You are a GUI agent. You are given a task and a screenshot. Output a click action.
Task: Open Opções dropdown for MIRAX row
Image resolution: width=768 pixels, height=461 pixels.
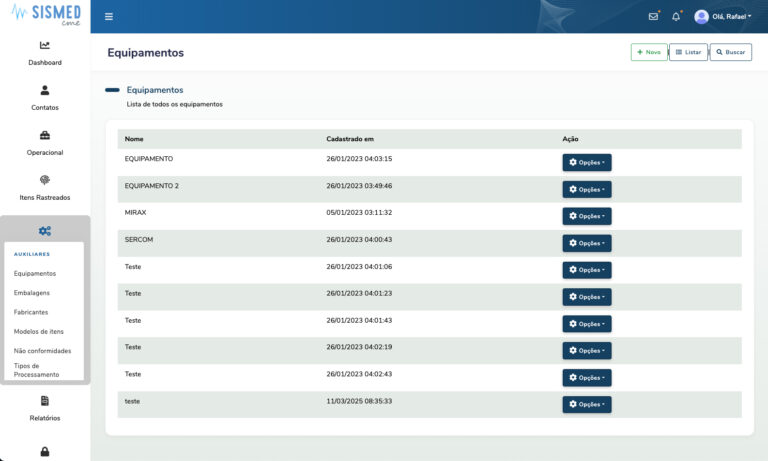[586, 216]
